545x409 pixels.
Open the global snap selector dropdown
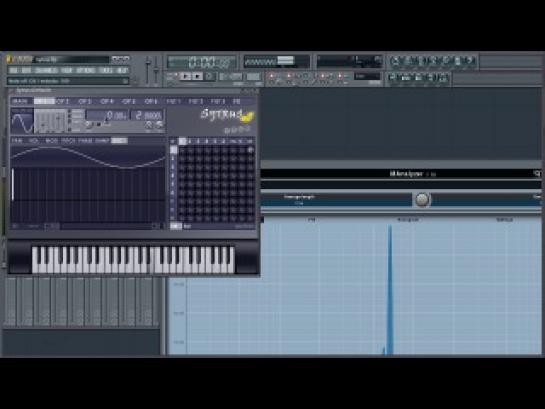click(x=367, y=76)
